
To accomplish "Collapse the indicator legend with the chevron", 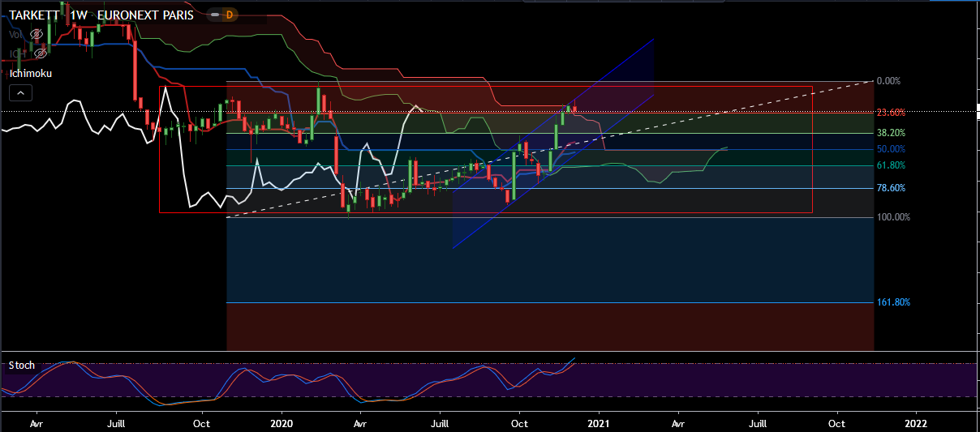I will (21, 92).
